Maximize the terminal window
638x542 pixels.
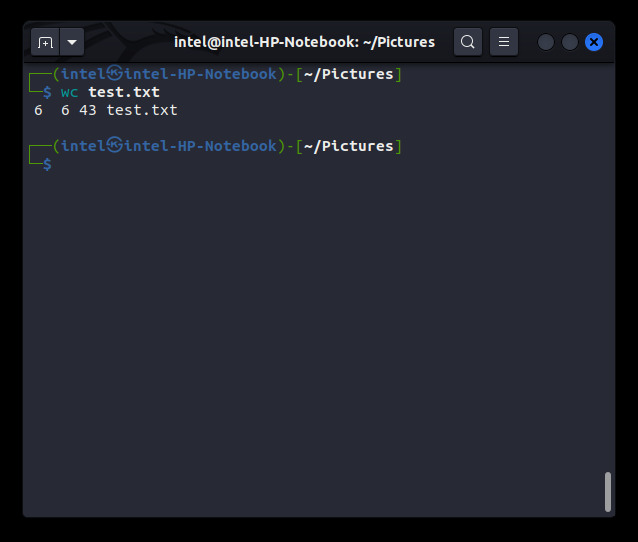tap(570, 42)
